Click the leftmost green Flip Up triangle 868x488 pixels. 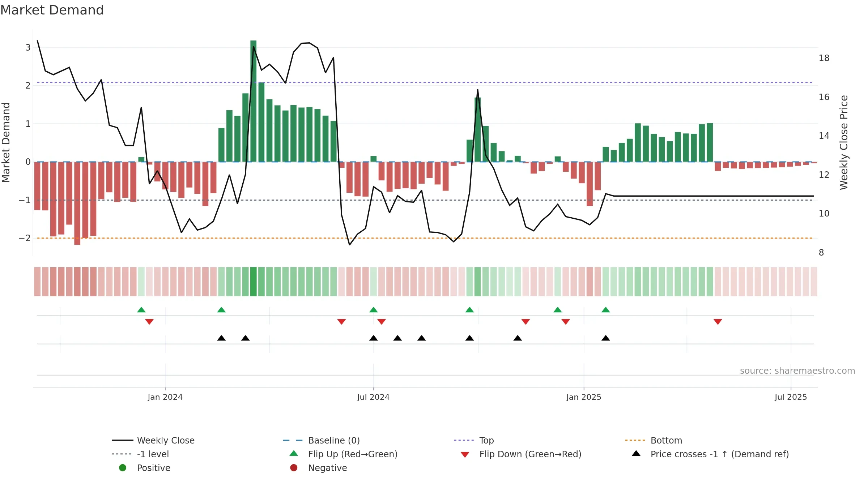pos(141,310)
